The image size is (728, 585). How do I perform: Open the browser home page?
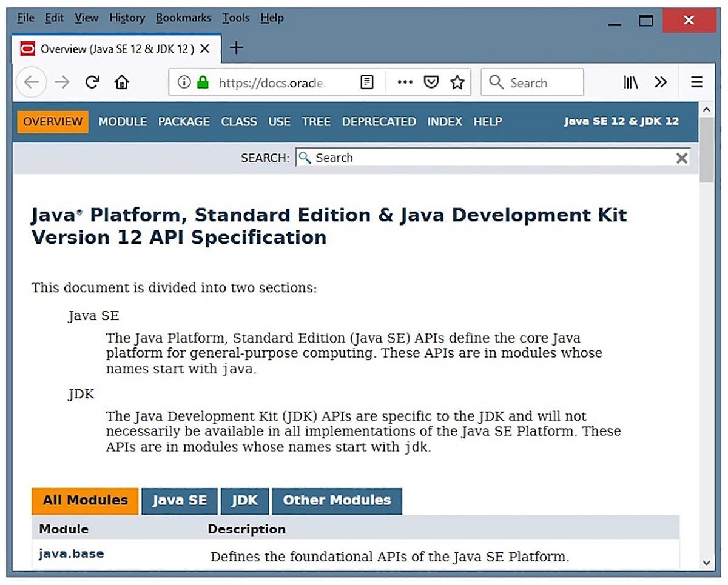pyautogui.click(x=122, y=82)
